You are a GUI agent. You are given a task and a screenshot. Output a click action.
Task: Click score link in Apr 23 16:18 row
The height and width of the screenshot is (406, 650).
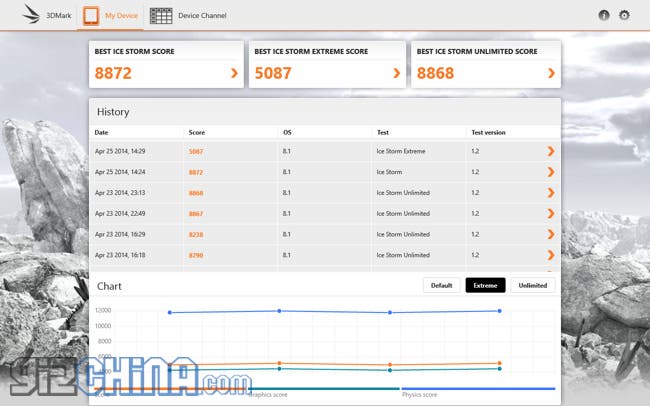click(196, 255)
